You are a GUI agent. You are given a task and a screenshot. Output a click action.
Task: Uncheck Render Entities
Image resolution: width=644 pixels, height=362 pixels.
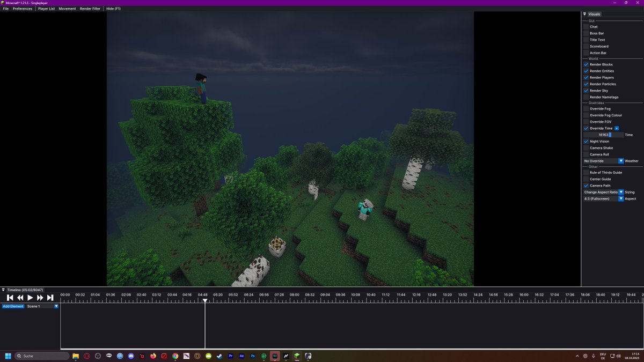(x=586, y=71)
